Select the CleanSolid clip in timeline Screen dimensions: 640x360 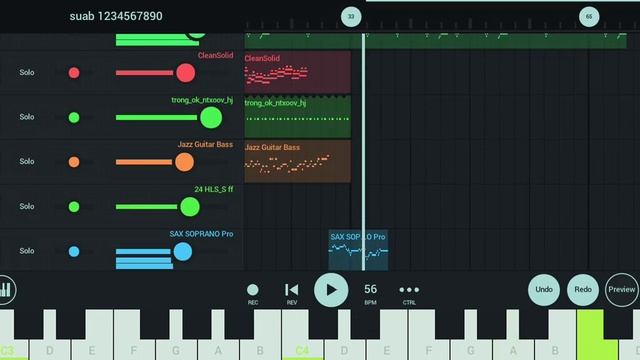tap(298, 72)
